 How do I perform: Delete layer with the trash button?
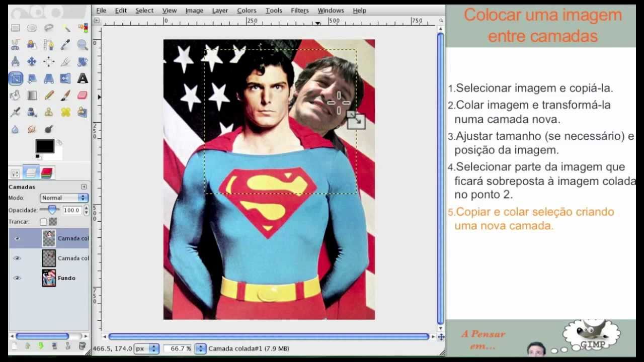click(x=82, y=346)
